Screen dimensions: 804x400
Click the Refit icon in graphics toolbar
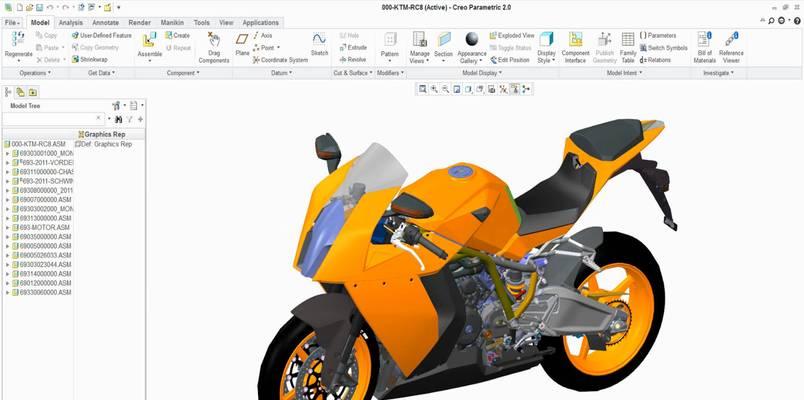coord(423,89)
